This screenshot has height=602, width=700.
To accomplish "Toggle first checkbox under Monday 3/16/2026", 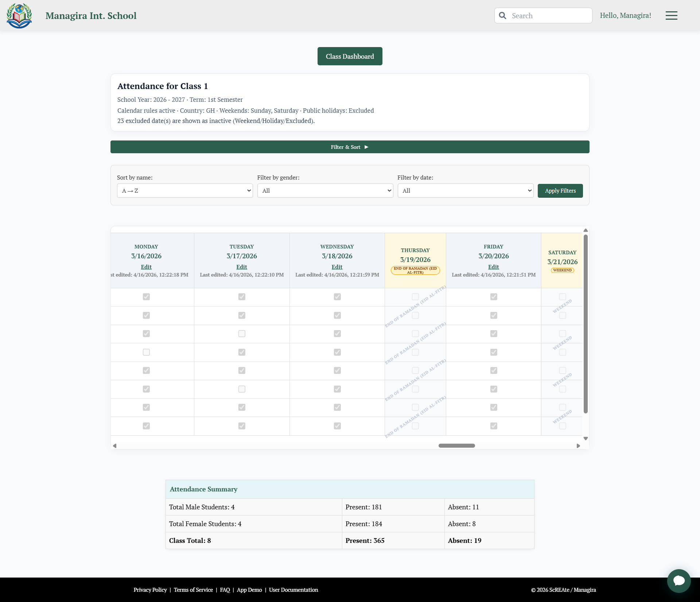I will (x=146, y=297).
